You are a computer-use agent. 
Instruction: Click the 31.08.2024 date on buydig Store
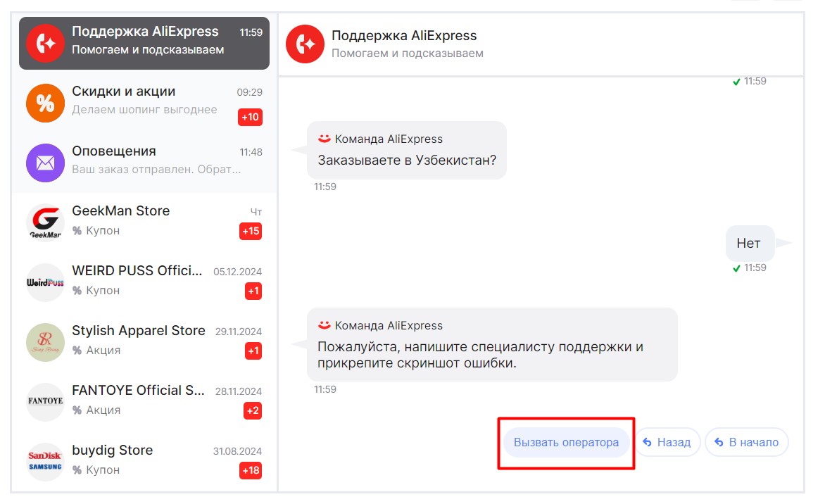pos(237,451)
